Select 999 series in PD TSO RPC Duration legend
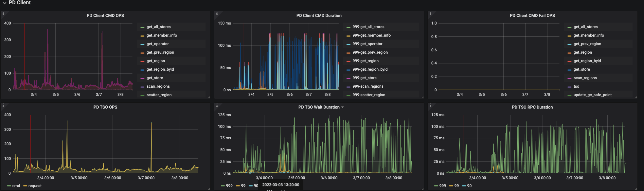This screenshot has height=191, width=644. click(442, 186)
